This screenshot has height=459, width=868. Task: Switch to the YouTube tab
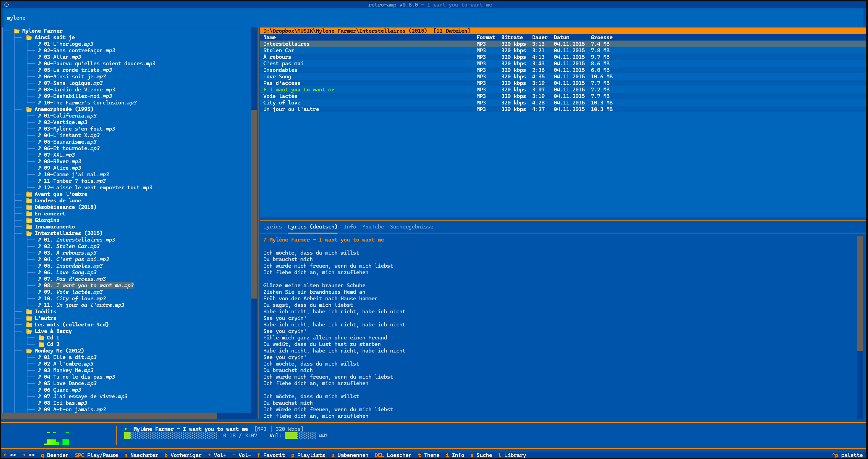373,227
